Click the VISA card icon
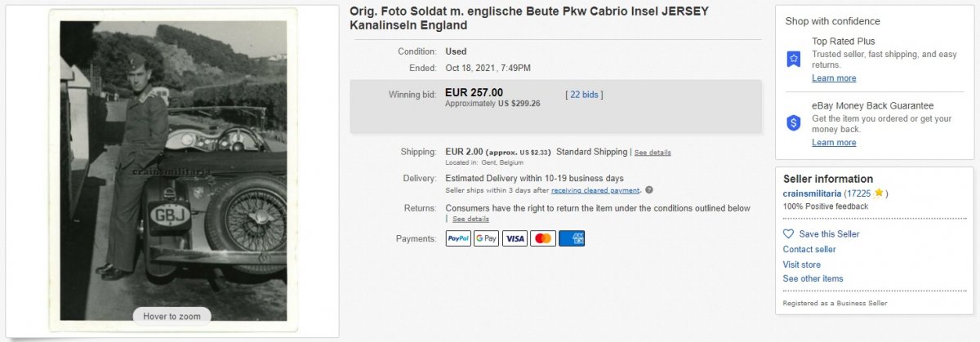Image resolution: width=980 pixels, height=342 pixels. (514, 238)
